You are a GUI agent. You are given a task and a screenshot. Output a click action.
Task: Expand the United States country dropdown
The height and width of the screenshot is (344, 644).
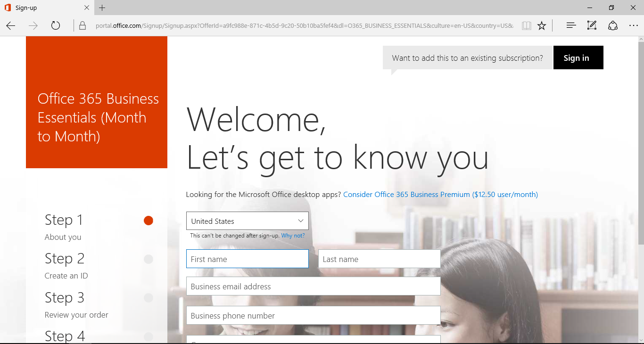pos(247,221)
